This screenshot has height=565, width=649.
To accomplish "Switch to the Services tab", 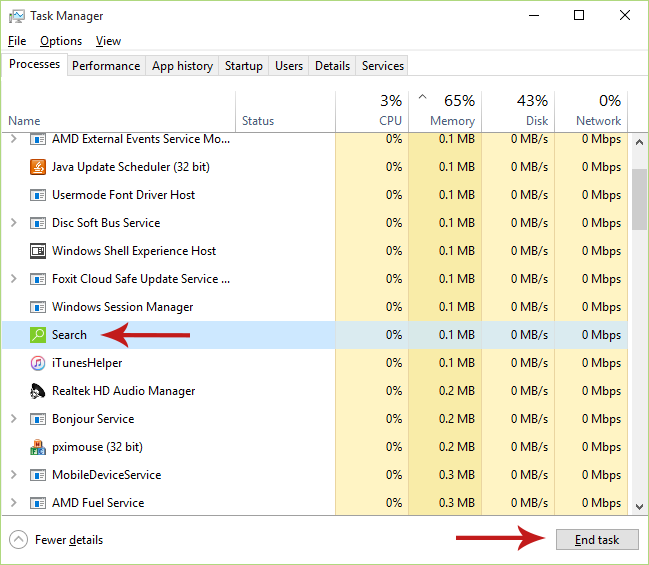I will [x=383, y=66].
